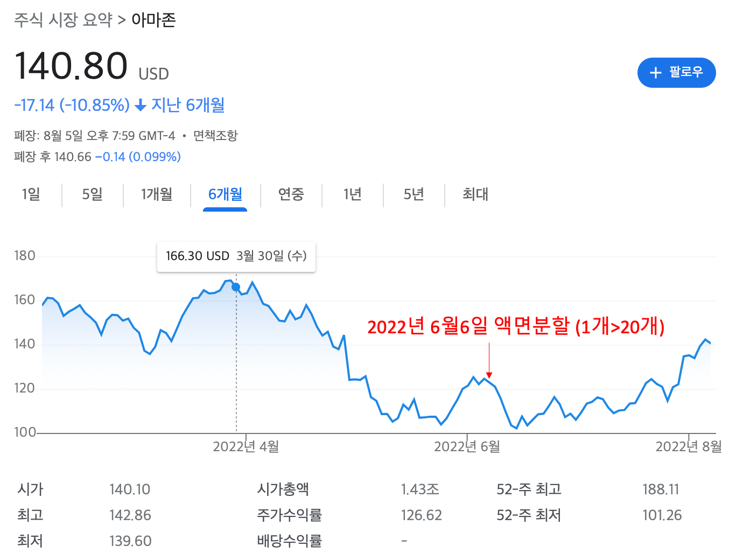Screen dimensions: 743x560
Task: Select the 1일 range tab
Action: (31, 194)
